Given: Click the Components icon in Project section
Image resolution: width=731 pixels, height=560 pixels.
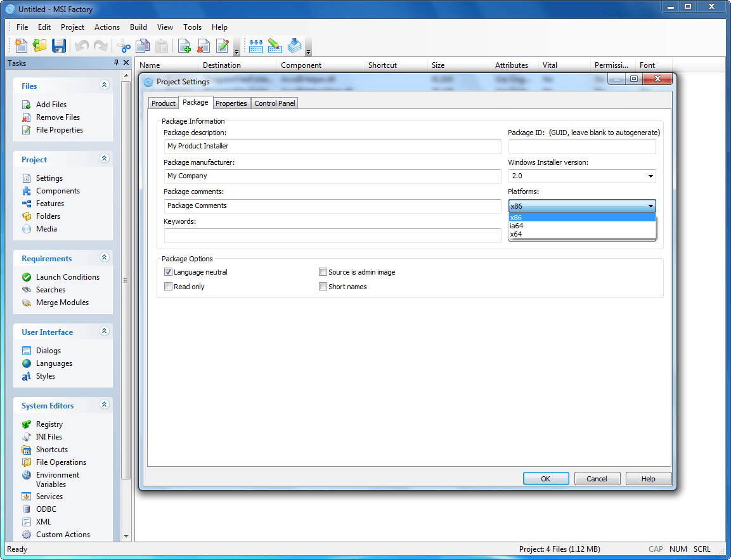Looking at the screenshot, I should coord(27,191).
